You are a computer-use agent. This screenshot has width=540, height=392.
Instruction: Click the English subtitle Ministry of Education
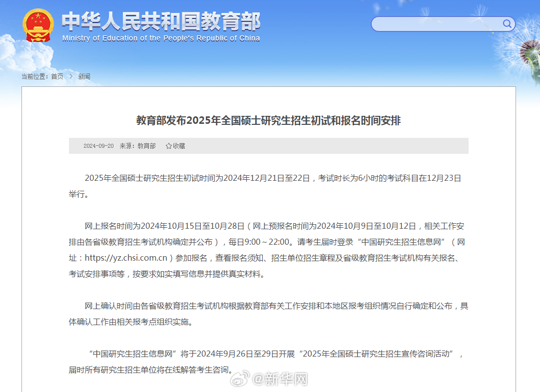[161, 38]
